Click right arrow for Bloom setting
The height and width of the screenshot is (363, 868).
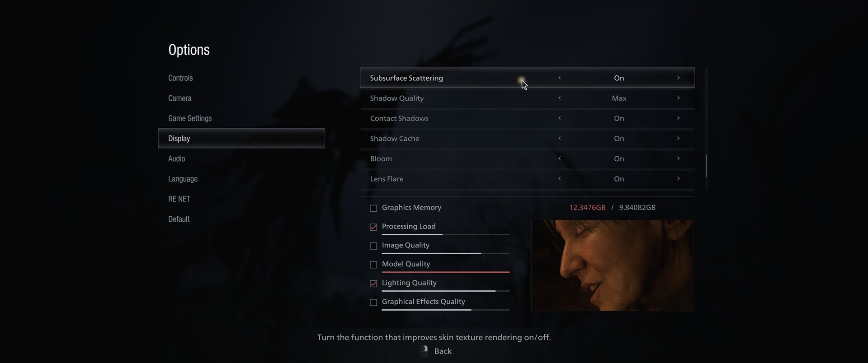click(678, 158)
